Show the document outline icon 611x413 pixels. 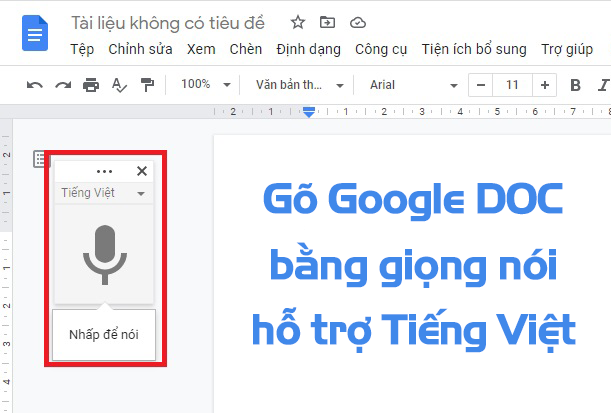[39, 159]
